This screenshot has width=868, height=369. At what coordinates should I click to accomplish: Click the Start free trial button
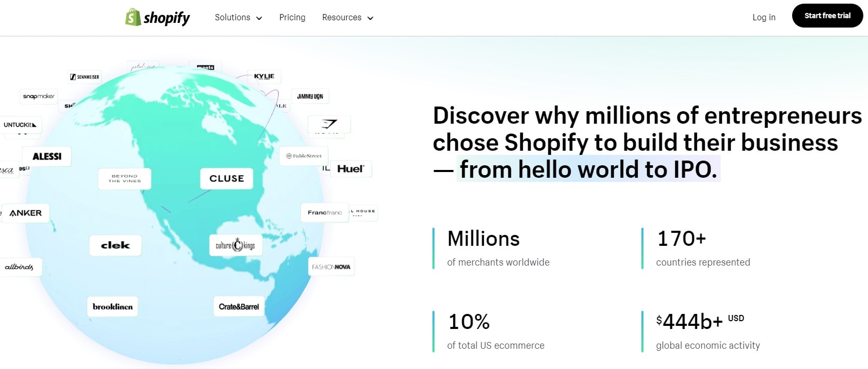tap(827, 16)
